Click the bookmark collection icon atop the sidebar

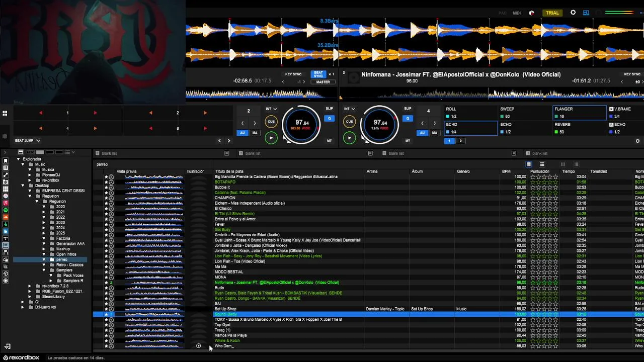(x=6, y=160)
